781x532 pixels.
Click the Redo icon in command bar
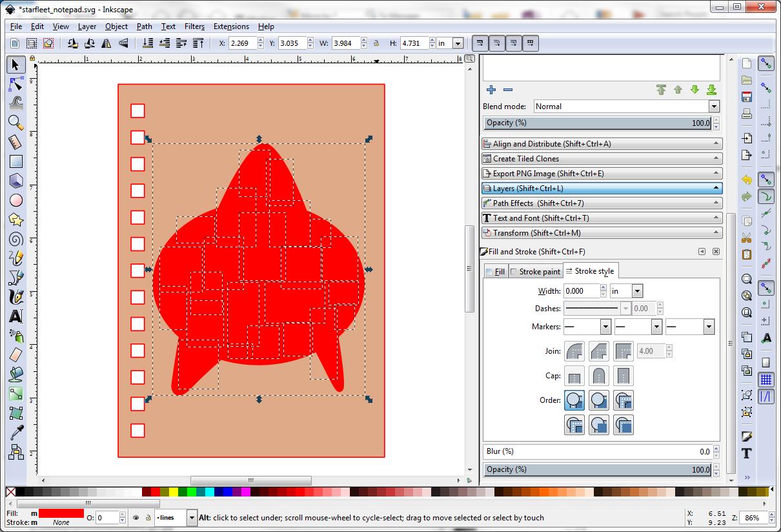point(747,197)
